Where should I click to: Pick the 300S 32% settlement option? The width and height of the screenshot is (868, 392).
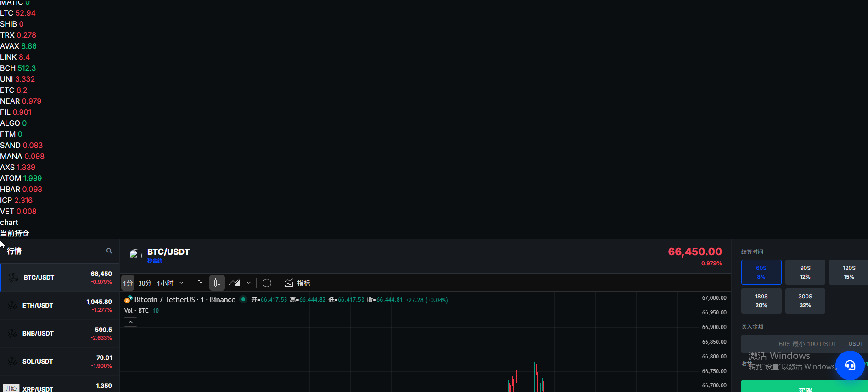point(805,301)
